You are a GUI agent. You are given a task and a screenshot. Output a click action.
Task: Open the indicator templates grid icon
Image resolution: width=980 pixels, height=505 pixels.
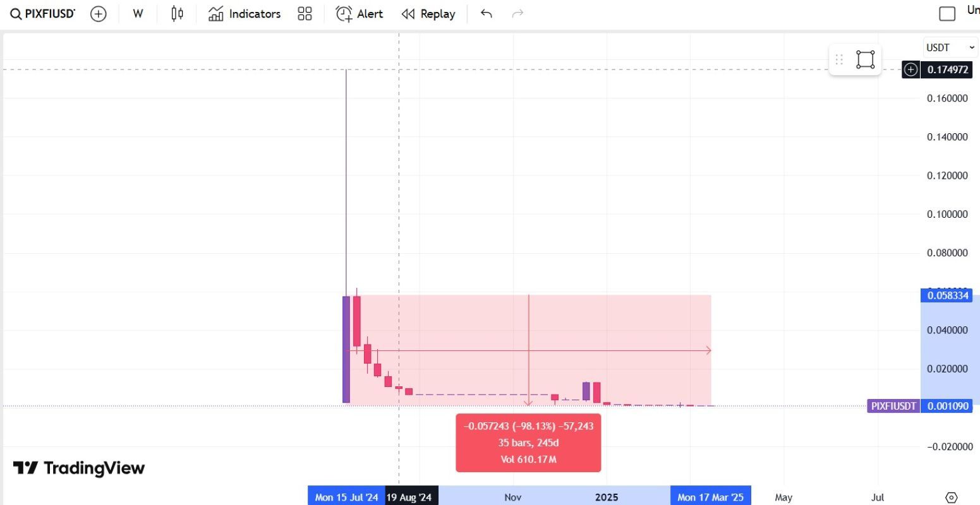pos(305,14)
